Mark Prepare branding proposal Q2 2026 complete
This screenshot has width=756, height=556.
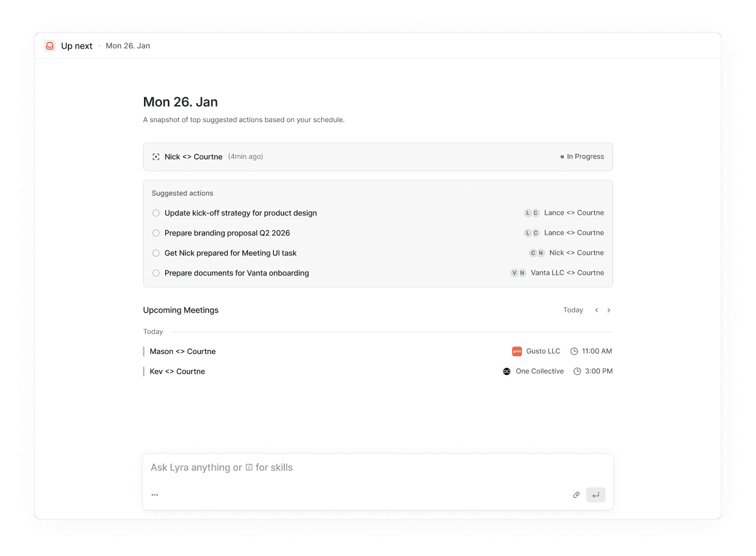tap(156, 233)
